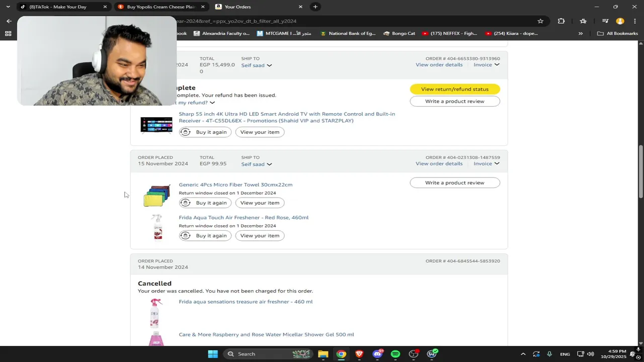Bookmark this page with the star icon
This screenshot has height=362, width=644.
point(540,21)
